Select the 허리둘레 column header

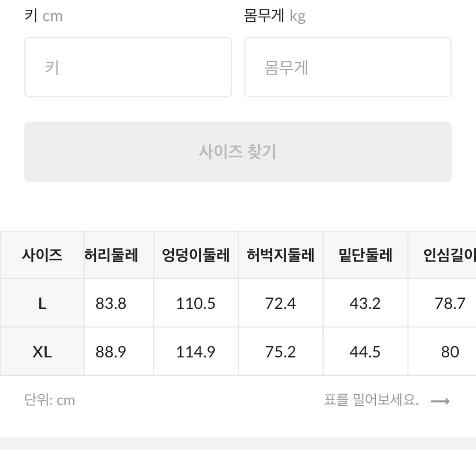(x=110, y=254)
